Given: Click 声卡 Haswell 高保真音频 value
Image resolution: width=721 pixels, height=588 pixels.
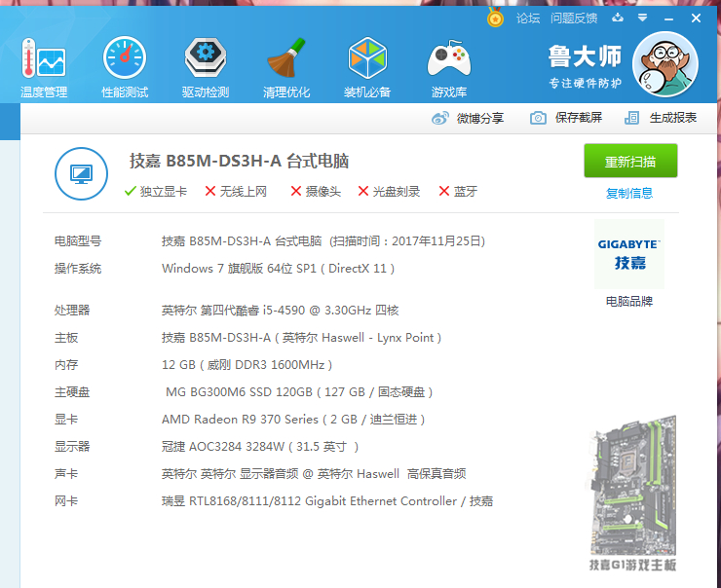Looking at the screenshot, I should click(x=314, y=474).
